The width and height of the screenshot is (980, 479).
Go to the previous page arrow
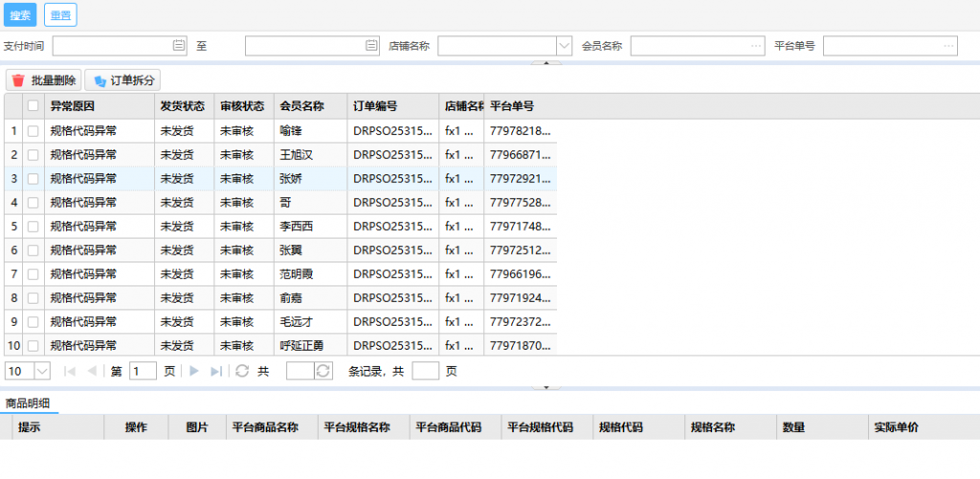click(x=92, y=371)
